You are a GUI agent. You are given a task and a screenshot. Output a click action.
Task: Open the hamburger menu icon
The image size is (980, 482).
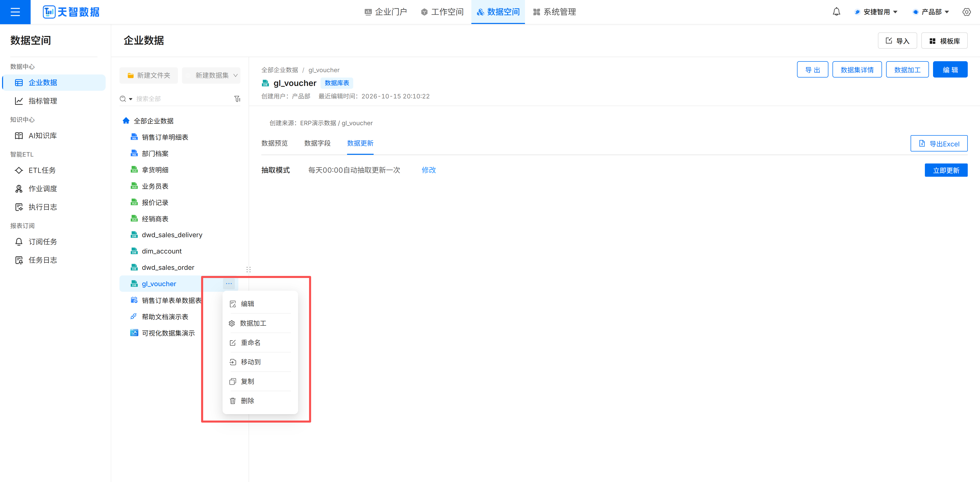pyautogui.click(x=15, y=12)
